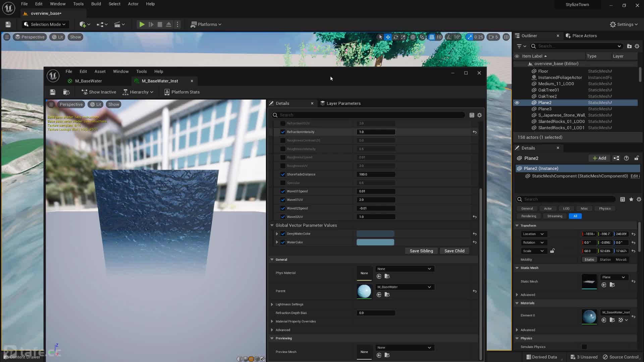The image size is (644, 362).
Task: Open the DeepWaterColor color picker swatch
Action: (375, 234)
